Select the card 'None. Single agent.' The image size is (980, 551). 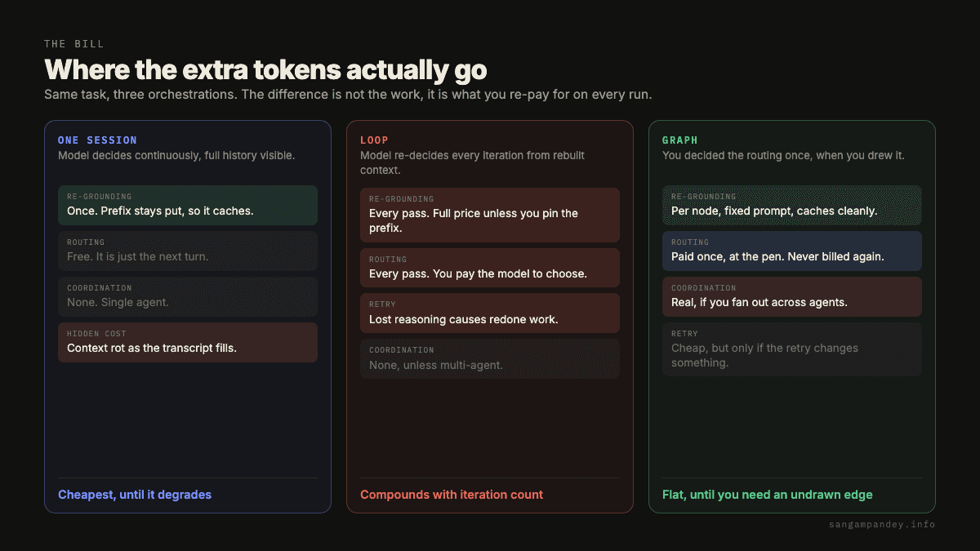(x=188, y=296)
